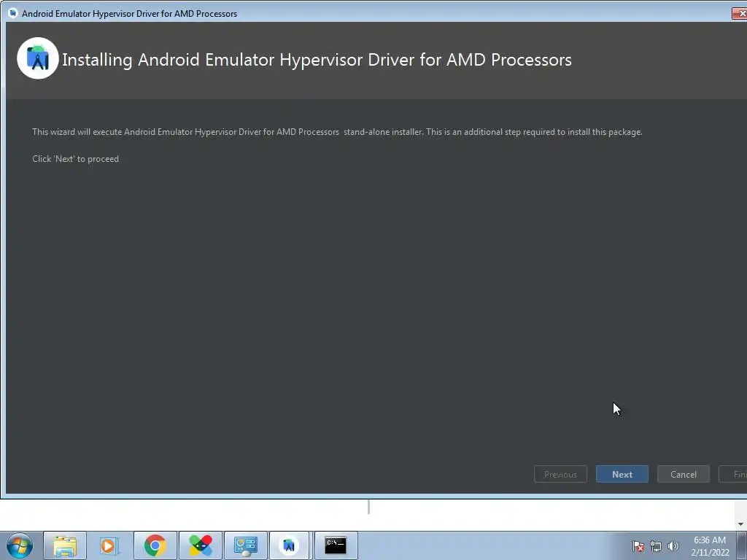Image resolution: width=747 pixels, height=560 pixels.
Task: Click the 'Click Next to proceed' text
Action: 75,159
